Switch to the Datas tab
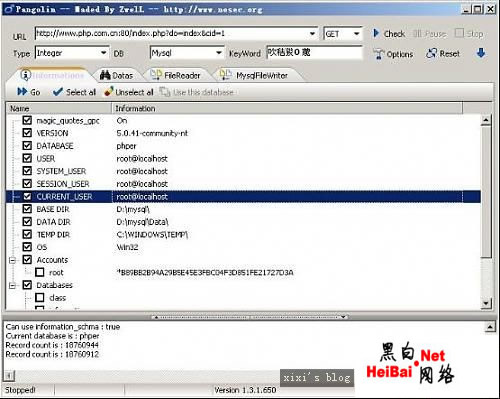The width and height of the screenshot is (500, 399). click(x=117, y=75)
